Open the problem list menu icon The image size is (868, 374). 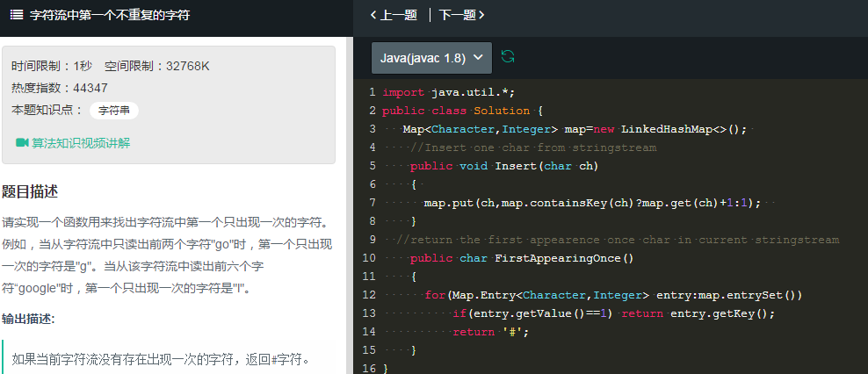[17, 15]
